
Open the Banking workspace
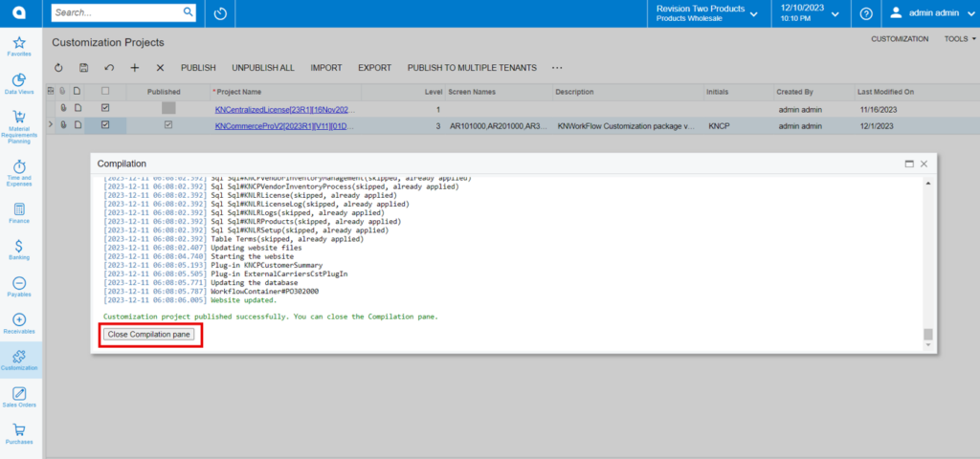tap(19, 250)
